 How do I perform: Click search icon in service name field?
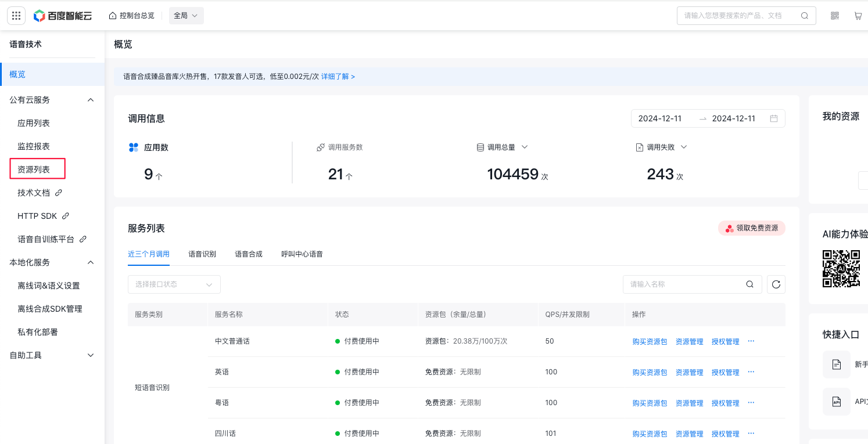750,284
